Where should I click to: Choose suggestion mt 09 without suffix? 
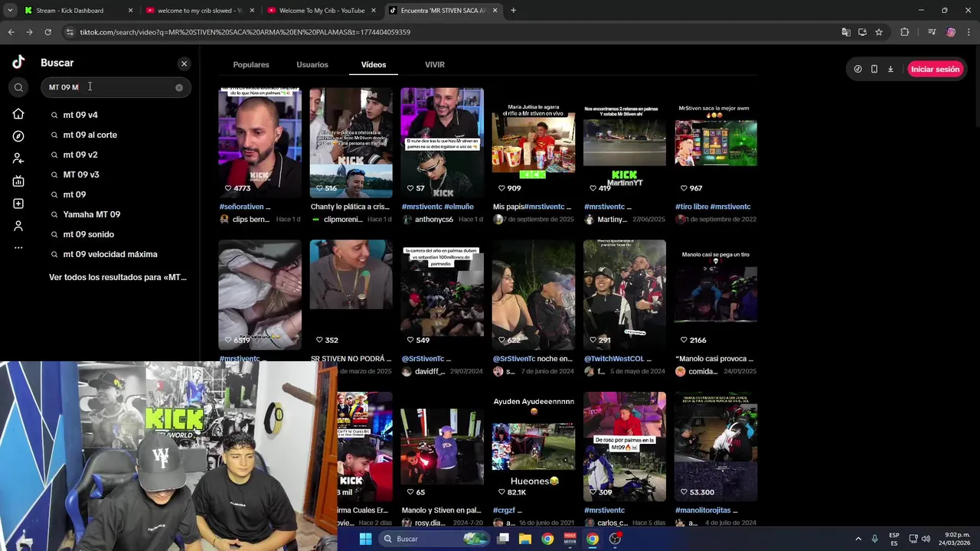[74, 194]
